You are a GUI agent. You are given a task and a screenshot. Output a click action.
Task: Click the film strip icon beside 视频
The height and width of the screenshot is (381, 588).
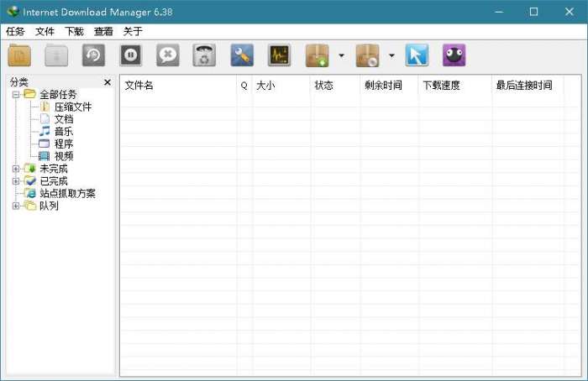(45, 156)
